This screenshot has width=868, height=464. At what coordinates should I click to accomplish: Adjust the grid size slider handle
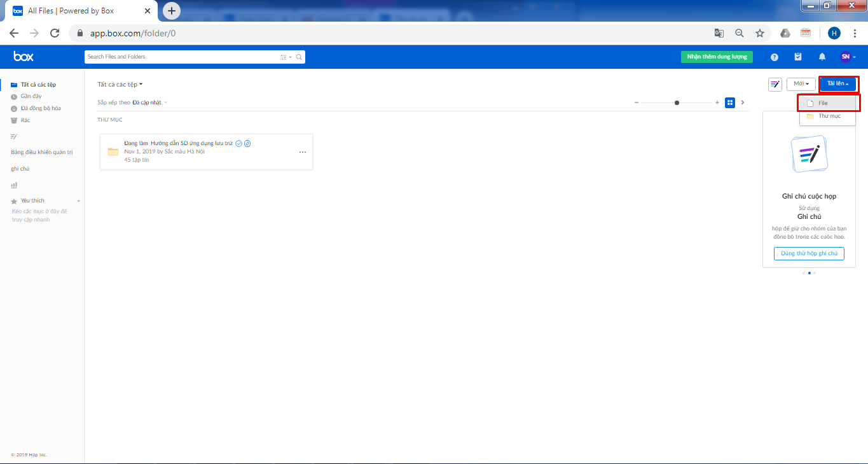[x=677, y=102]
